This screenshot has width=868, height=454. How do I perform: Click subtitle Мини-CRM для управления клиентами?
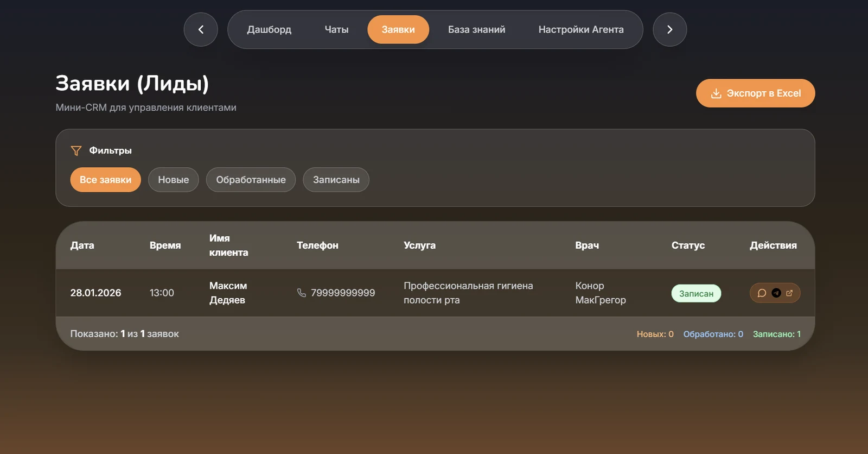coord(146,108)
